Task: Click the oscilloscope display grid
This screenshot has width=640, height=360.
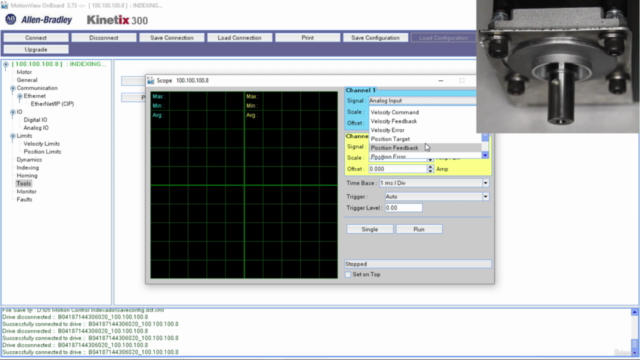Action: [244, 185]
